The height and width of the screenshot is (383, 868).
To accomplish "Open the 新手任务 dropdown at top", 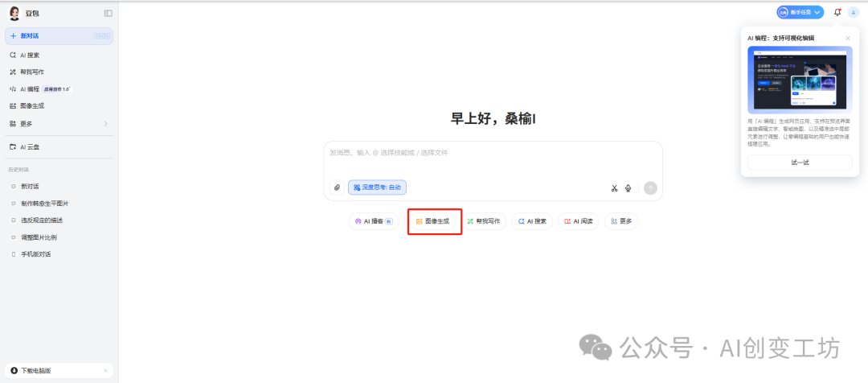I will coord(800,12).
